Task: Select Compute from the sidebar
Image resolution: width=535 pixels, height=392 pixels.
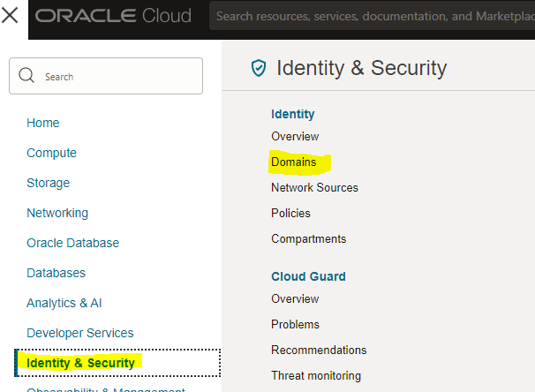Action: 51,153
